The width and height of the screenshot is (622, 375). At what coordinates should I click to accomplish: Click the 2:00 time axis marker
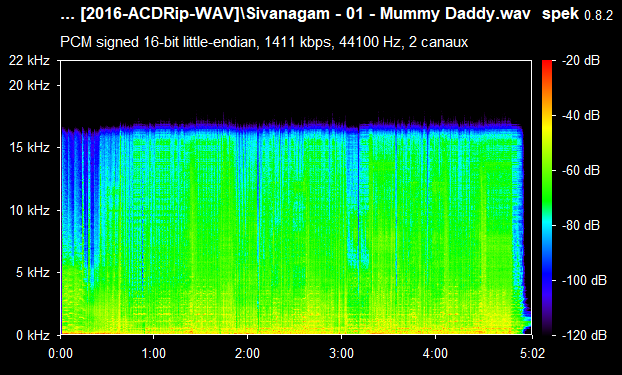coord(248,353)
